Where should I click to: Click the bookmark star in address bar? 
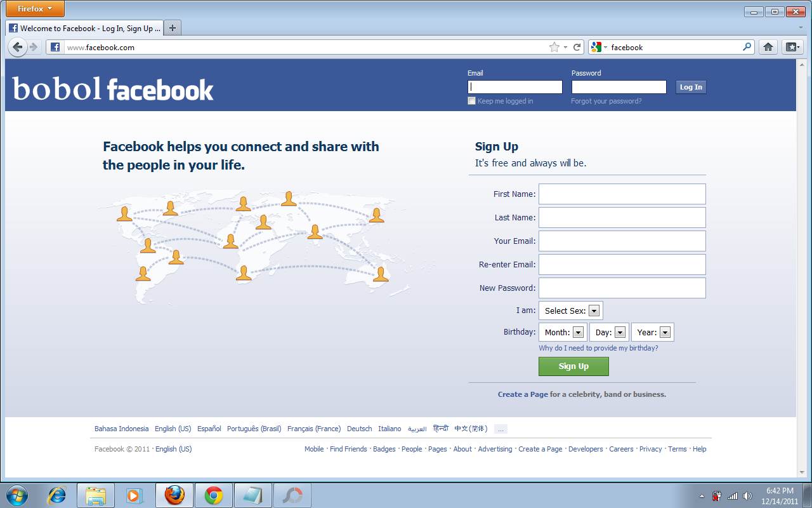pos(554,47)
